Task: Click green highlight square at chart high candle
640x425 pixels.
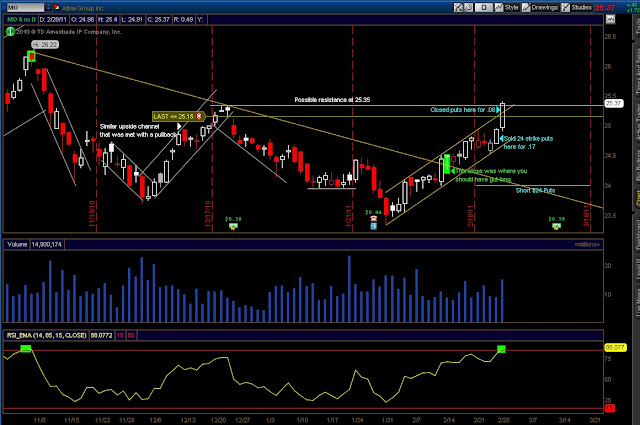Action: coord(31,56)
